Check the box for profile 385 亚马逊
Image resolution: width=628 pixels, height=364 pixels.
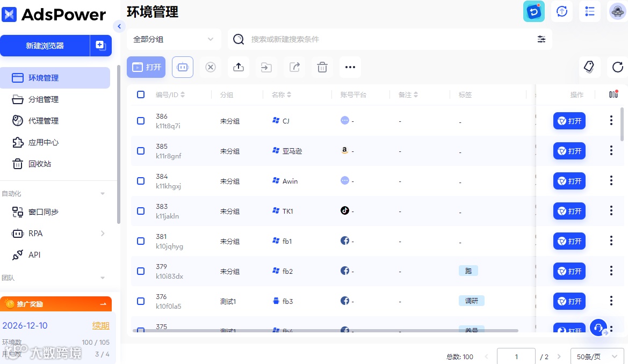pos(141,150)
